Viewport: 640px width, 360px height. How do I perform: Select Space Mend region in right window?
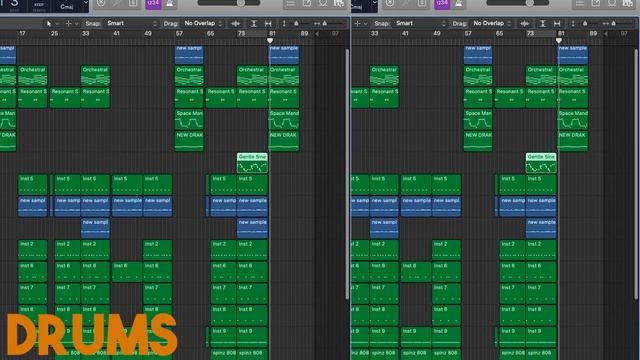pos(573,119)
